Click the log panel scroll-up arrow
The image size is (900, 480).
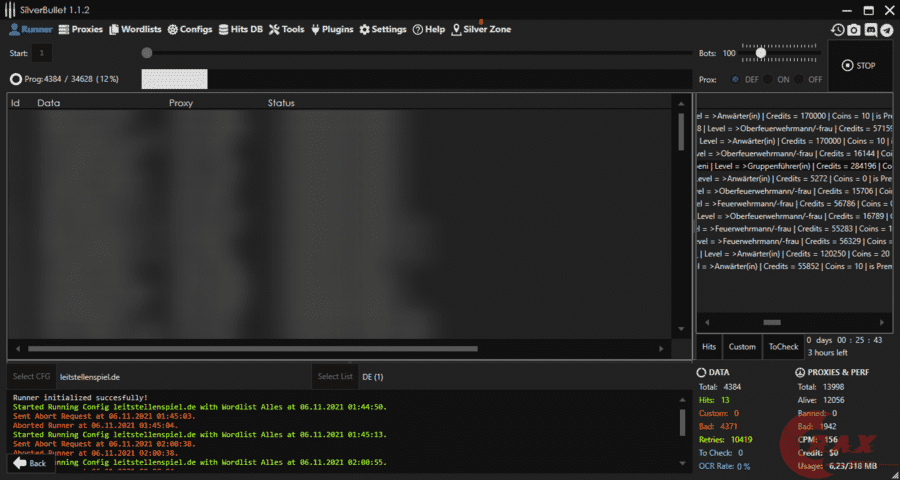[x=682, y=400]
